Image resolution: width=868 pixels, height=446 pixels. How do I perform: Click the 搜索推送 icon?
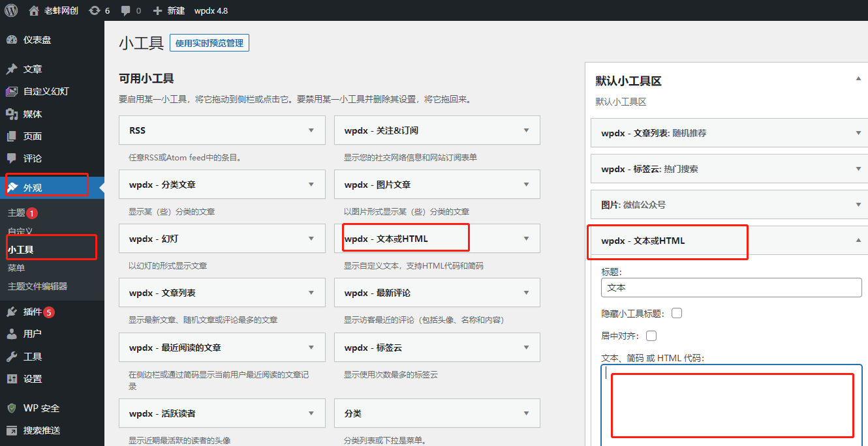[12, 430]
